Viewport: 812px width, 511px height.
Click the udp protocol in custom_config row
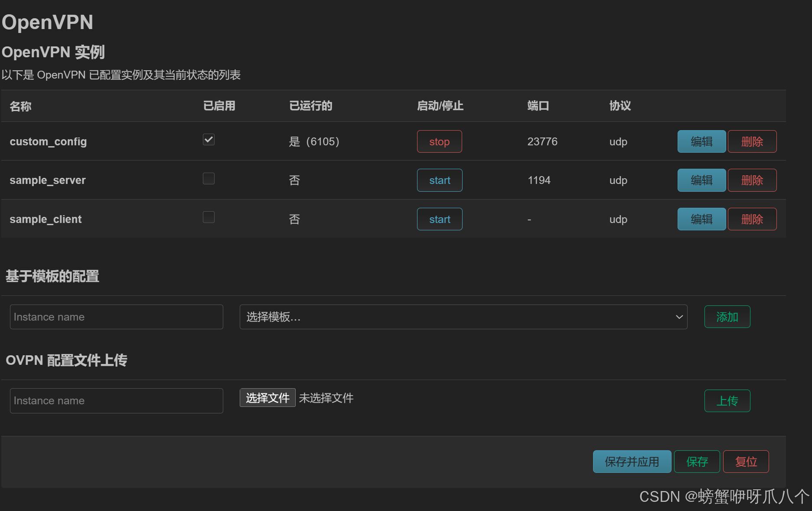point(618,142)
